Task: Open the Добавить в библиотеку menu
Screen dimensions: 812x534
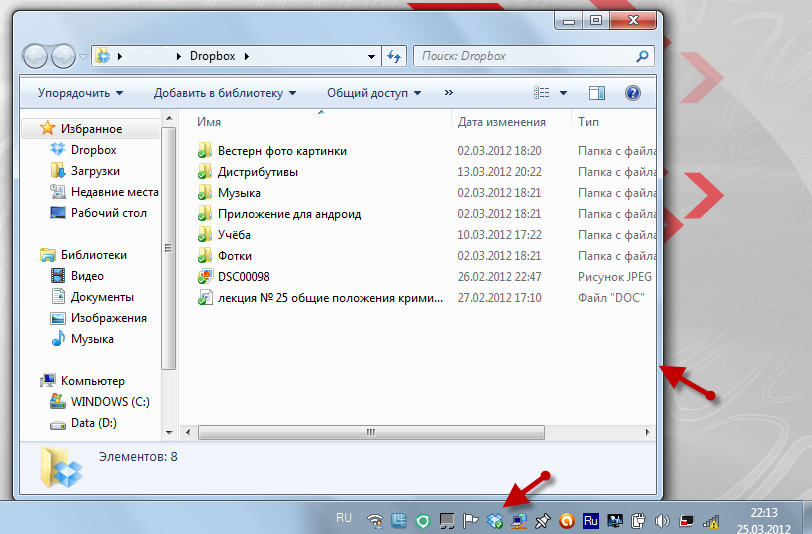Action: pyautogui.click(x=225, y=93)
